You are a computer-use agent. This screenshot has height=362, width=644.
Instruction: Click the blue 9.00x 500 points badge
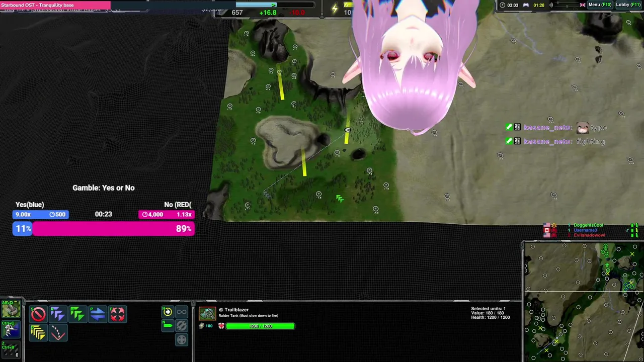pyautogui.click(x=40, y=214)
